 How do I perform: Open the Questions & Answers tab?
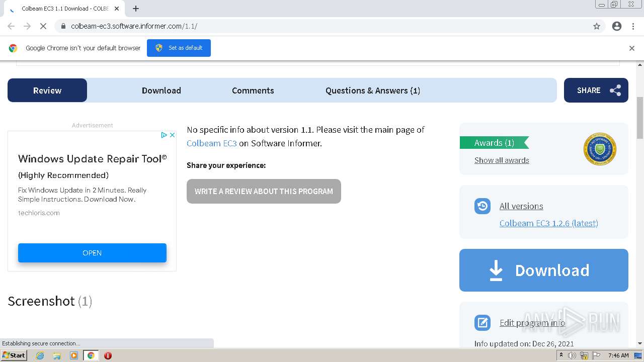pos(373,90)
